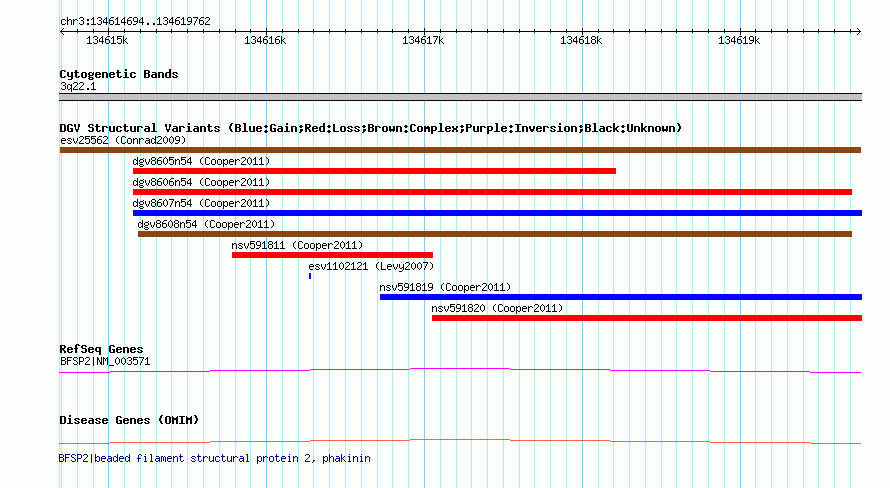Click the red nsv591820 loss bar

coord(647,318)
